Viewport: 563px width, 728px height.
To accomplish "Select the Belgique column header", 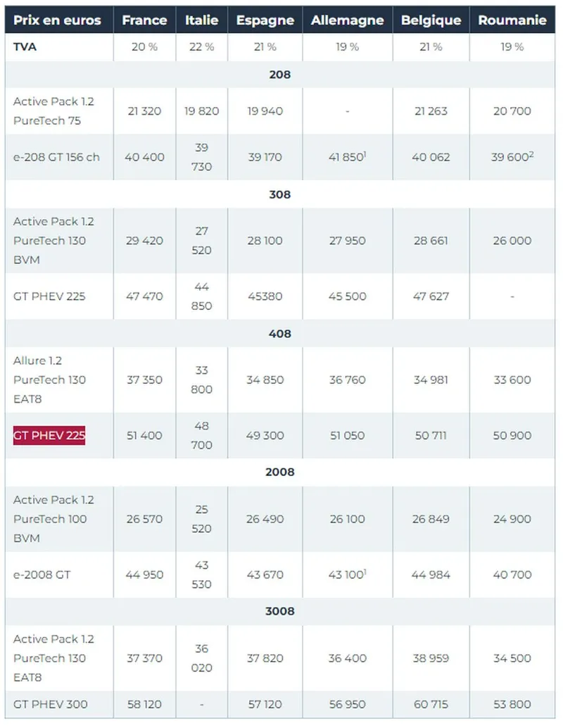I will tap(431, 20).
